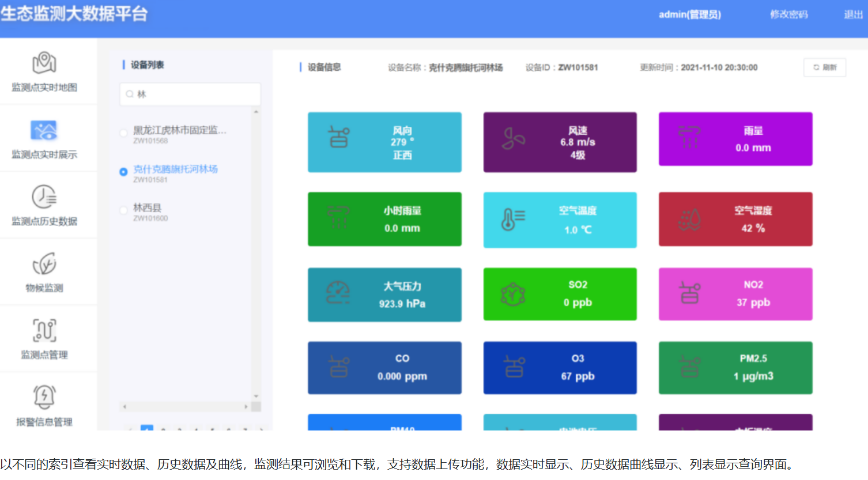This screenshot has width=868, height=480.
Task: Open the 监测点实时地图 map icon
Action: click(44, 63)
